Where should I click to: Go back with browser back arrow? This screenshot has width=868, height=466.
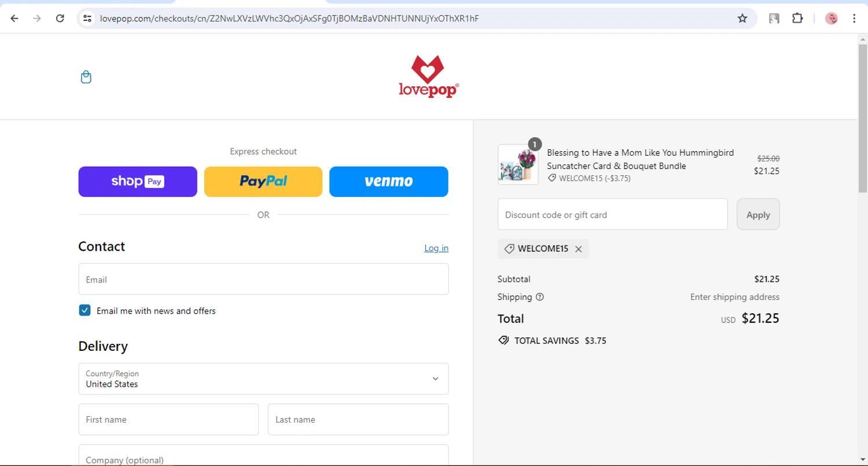pyautogui.click(x=14, y=19)
